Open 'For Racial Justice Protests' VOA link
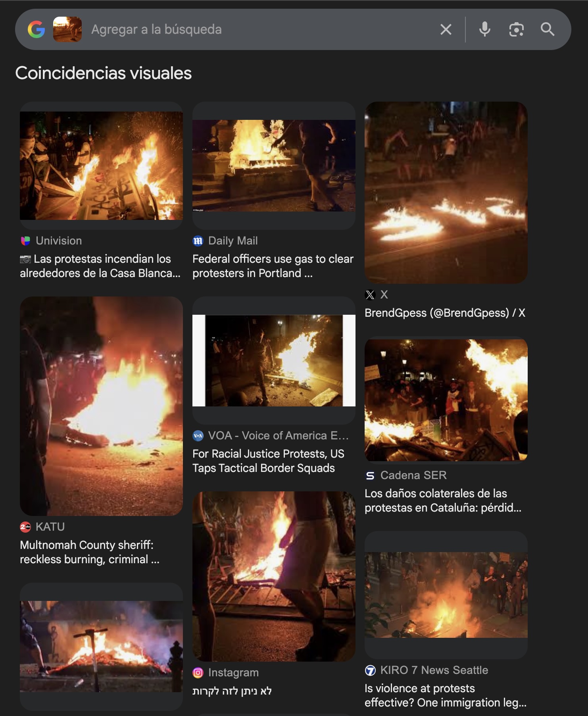Screen dimensions: 588x716 click(x=268, y=461)
